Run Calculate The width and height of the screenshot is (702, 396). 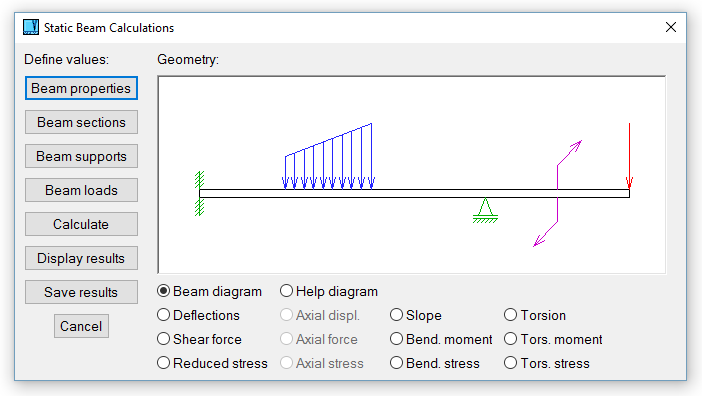81,224
